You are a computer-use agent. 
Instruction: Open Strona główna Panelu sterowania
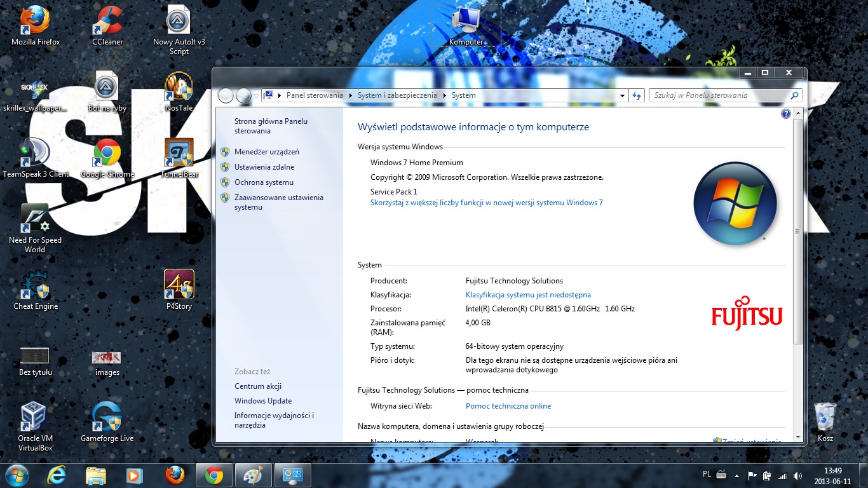(x=271, y=126)
